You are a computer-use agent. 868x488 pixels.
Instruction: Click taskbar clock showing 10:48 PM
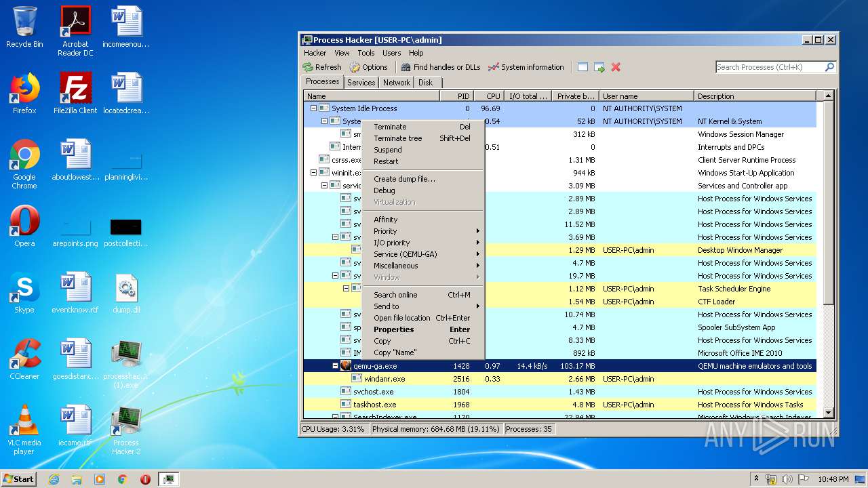click(x=833, y=479)
